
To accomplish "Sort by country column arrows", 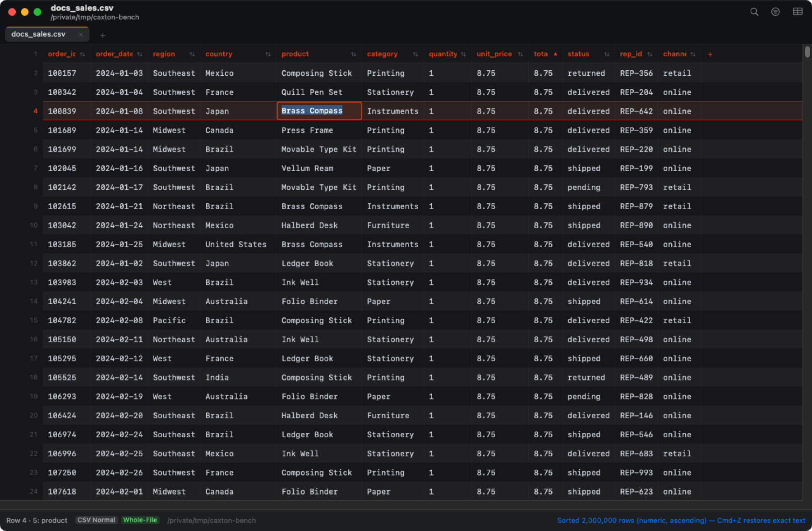I will 268,54.
